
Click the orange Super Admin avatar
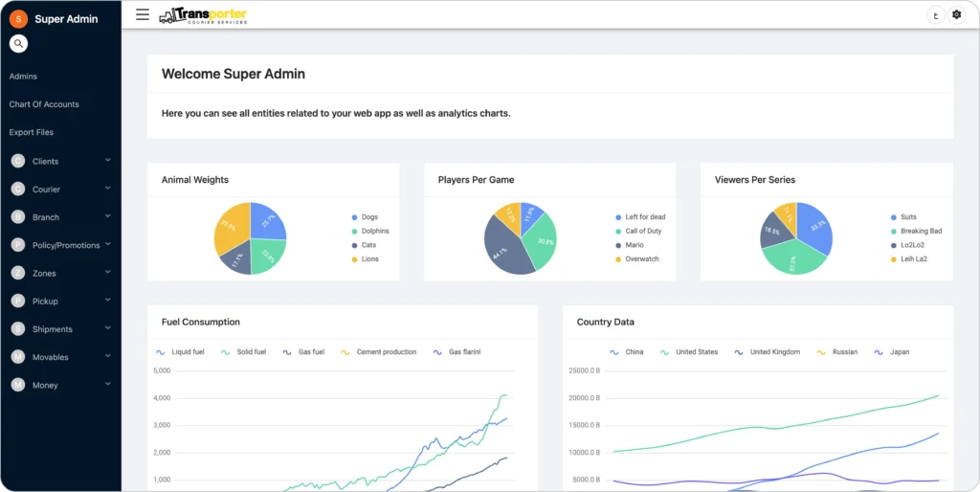click(18, 19)
